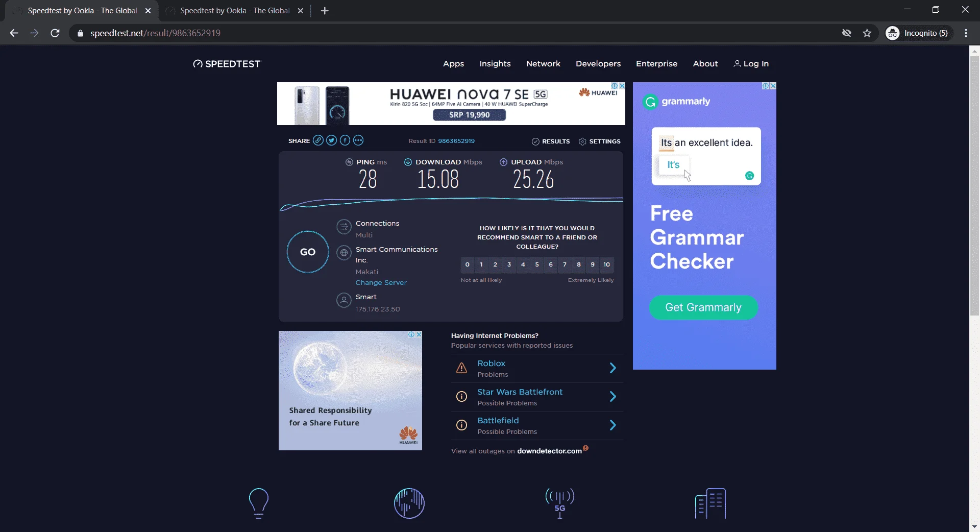Open the Insights menu
Image resolution: width=980 pixels, height=532 pixels.
495,64
